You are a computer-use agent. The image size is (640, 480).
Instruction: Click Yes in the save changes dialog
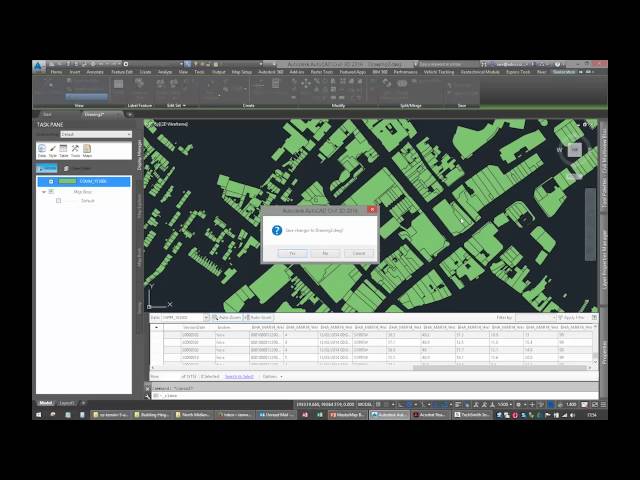[292, 253]
